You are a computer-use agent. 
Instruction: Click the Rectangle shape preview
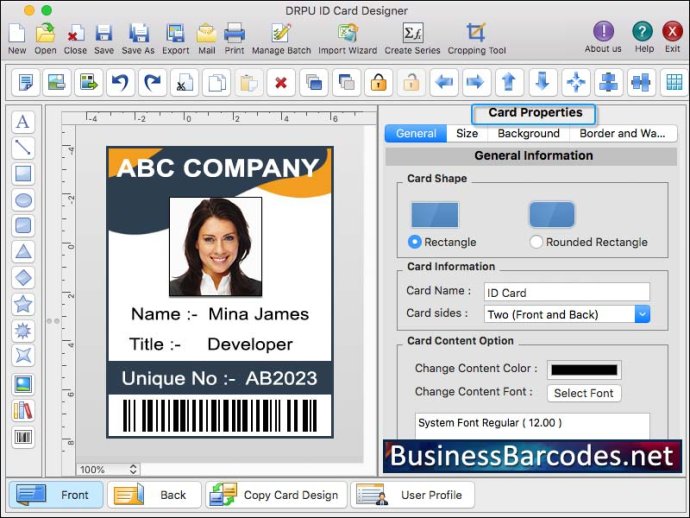click(x=435, y=215)
